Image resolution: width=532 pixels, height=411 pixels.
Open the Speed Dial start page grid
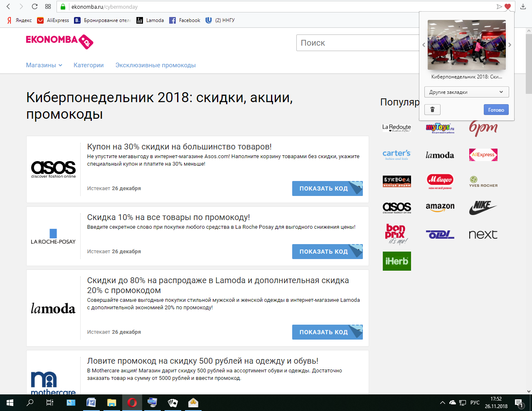point(48,7)
